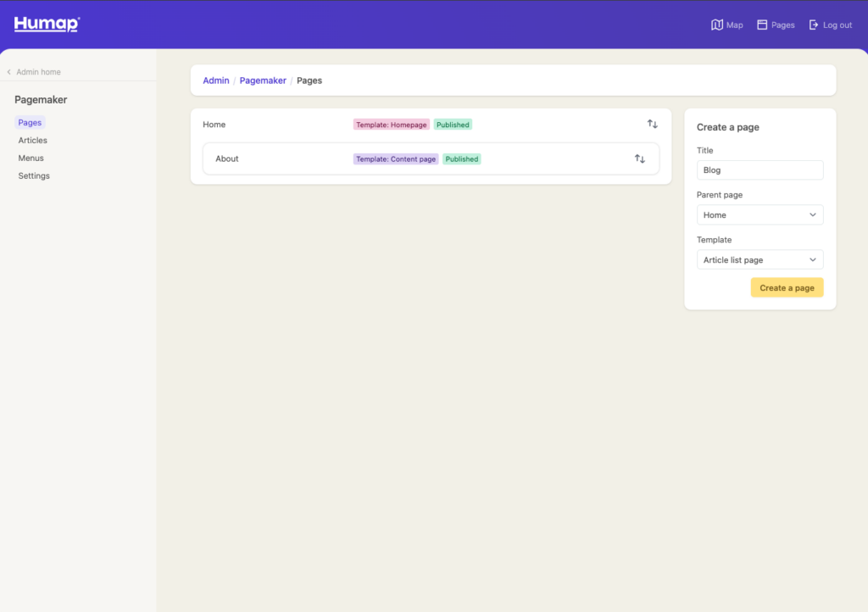This screenshot has width=868, height=612.
Task: Select Pages in Pagemaker sidebar
Action: point(30,123)
